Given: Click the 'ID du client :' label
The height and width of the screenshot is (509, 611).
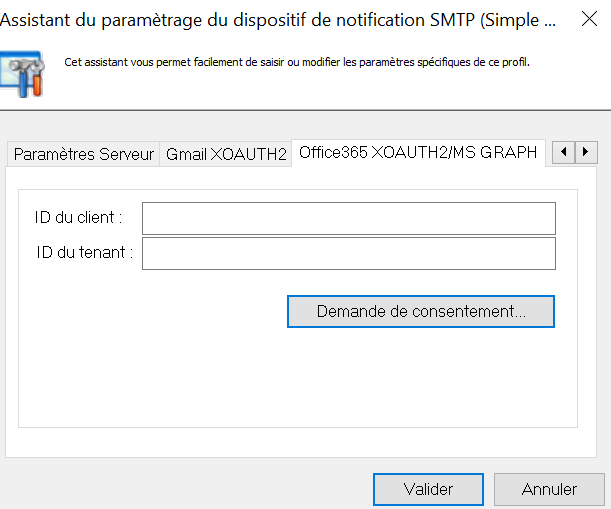Looking at the screenshot, I should (78, 217).
